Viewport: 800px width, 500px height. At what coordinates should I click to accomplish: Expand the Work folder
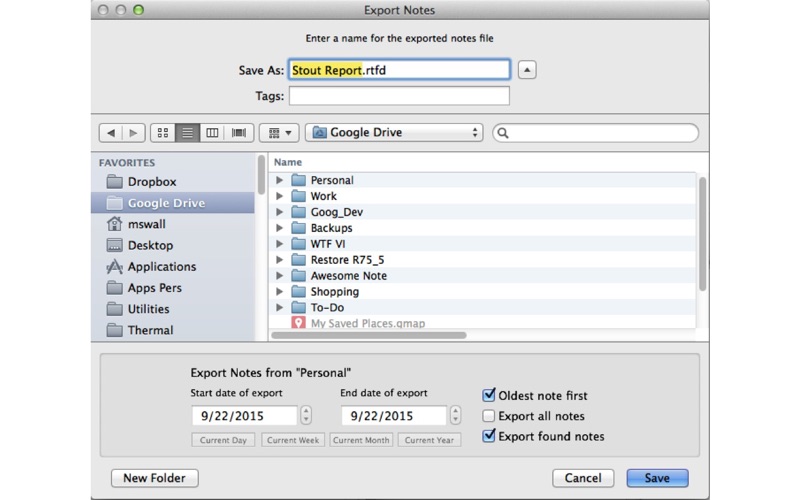pyautogui.click(x=279, y=196)
